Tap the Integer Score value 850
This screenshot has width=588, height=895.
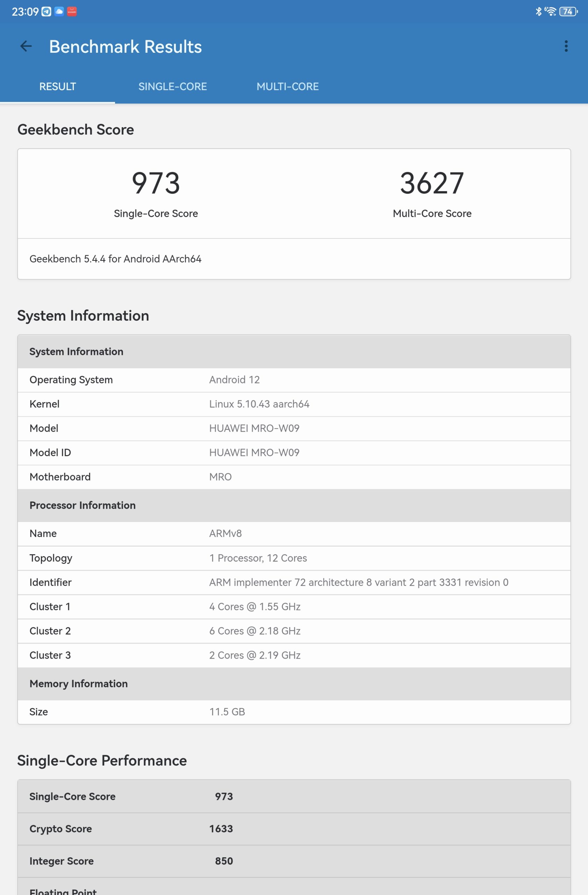(x=224, y=861)
